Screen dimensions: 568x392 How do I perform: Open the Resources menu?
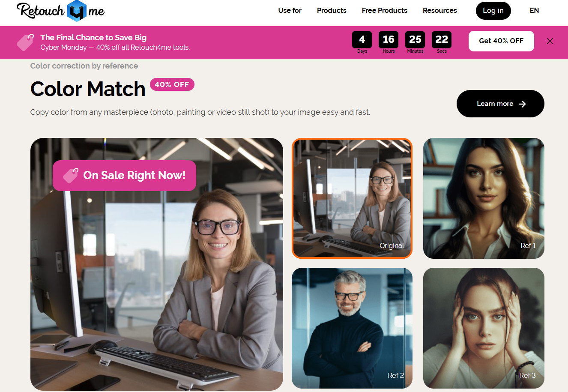pos(440,10)
